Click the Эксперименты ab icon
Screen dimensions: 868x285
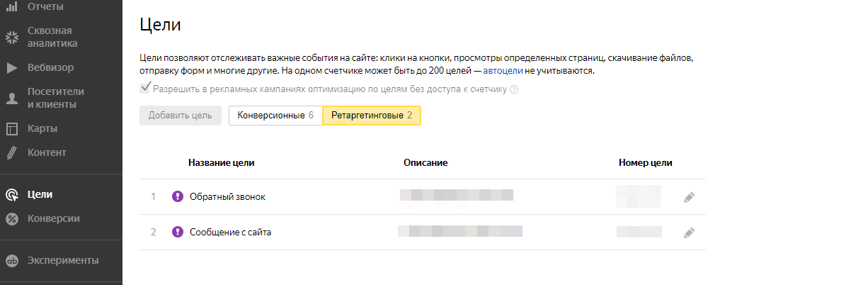(11, 260)
